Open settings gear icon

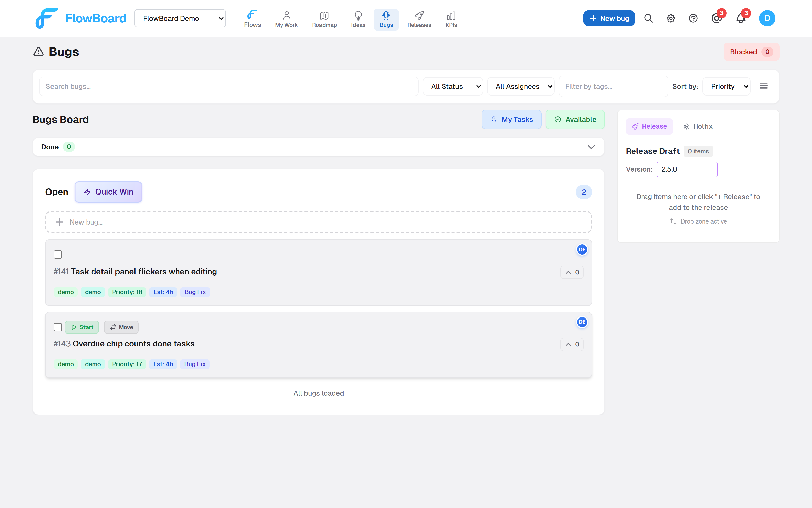coord(671,18)
